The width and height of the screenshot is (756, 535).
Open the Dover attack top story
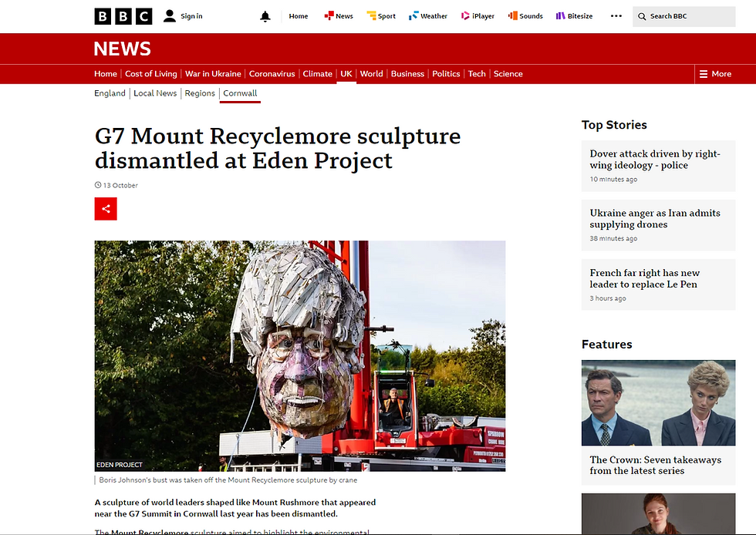(655, 160)
